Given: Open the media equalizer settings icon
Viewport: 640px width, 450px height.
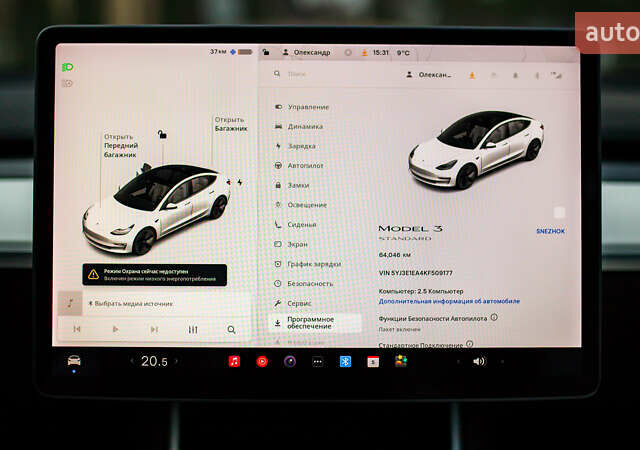Looking at the screenshot, I should pos(193,329).
